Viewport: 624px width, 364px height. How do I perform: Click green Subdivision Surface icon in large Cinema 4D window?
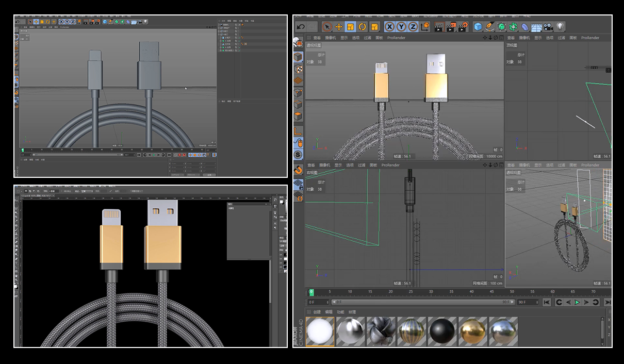tap(501, 26)
